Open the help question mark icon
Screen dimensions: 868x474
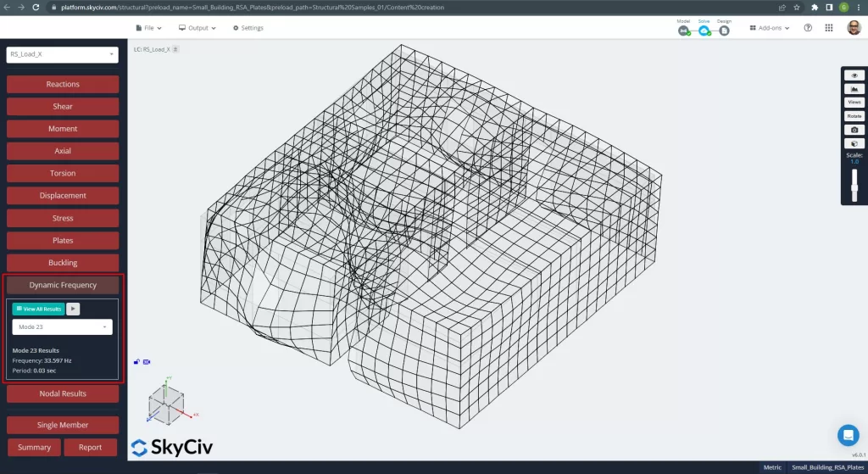point(808,28)
